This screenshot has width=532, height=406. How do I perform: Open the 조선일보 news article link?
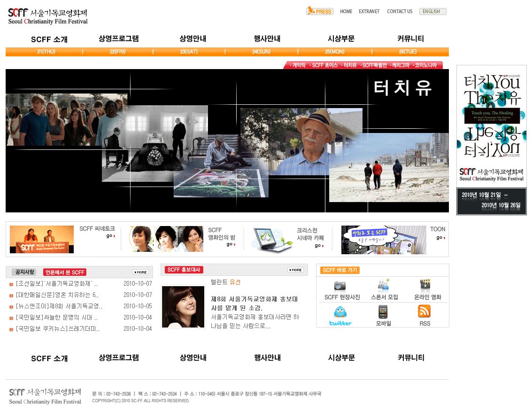point(57,284)
